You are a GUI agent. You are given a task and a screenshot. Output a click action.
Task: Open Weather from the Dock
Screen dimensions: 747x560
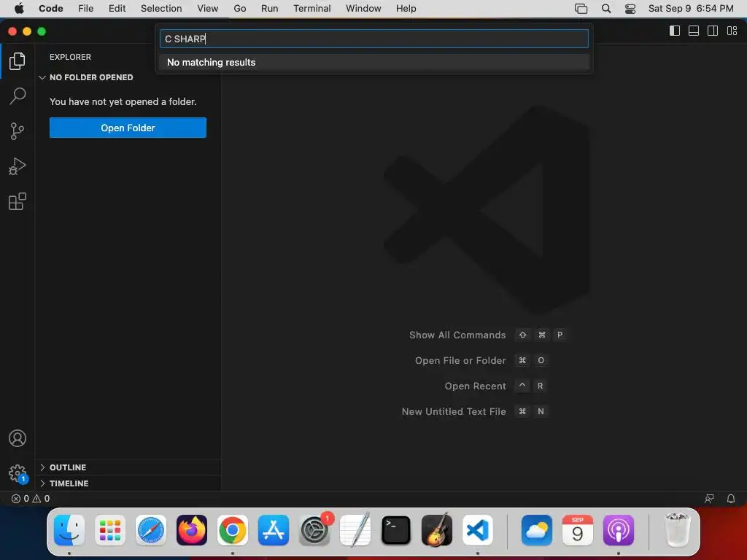pyautogui.click(x=537, y=530)
